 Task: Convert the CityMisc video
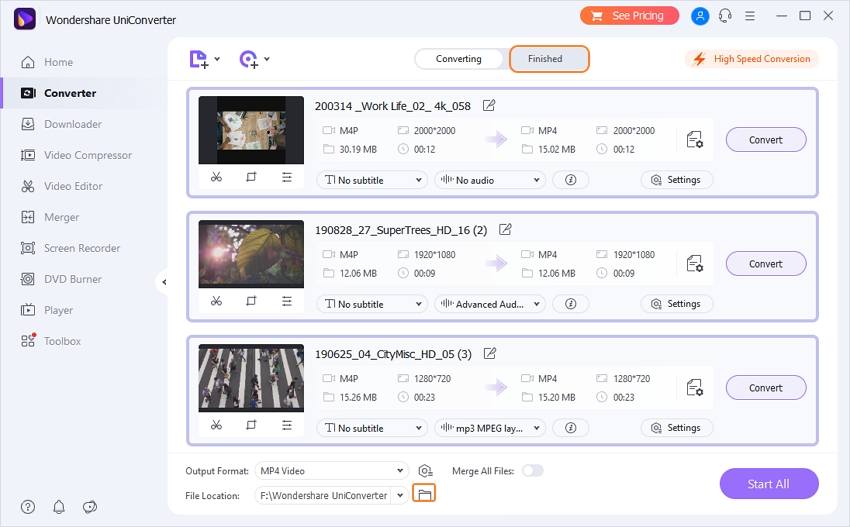pyautogui.click(x=765, y=388)
